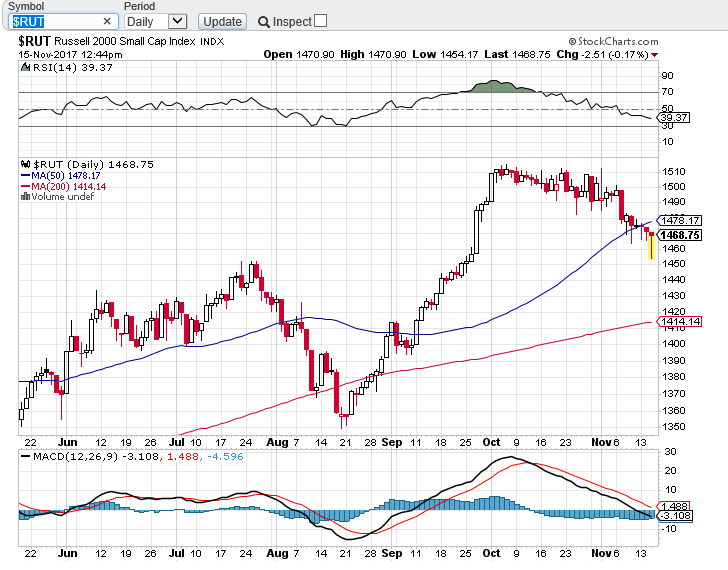Click the 'Symbol' field label
728x570 pixels.
pyautogui.click(x=26, y=6)
